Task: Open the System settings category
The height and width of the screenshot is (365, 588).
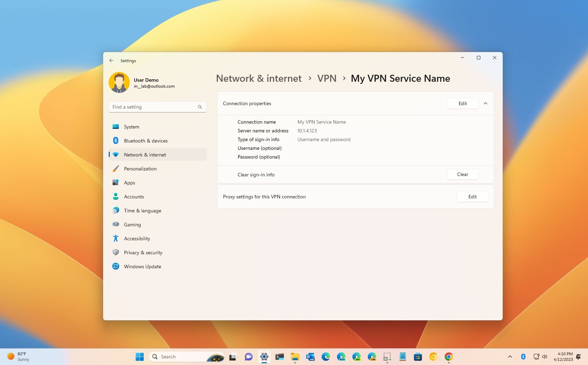Action: pos(158,127)
